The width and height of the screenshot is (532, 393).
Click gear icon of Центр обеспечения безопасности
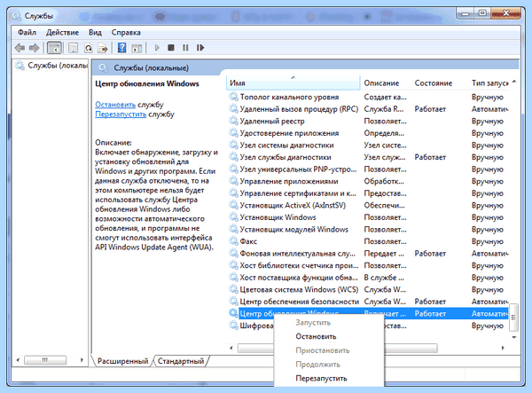coord(233,302)
